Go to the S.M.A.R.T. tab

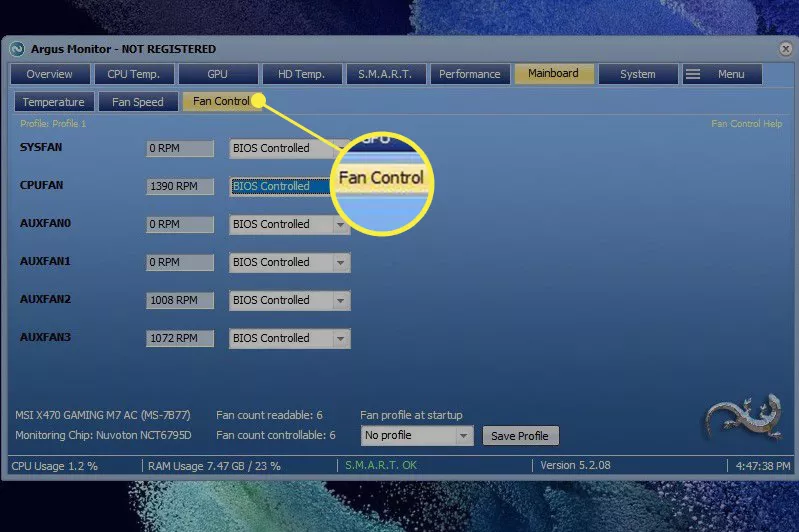tap(385, 74)
